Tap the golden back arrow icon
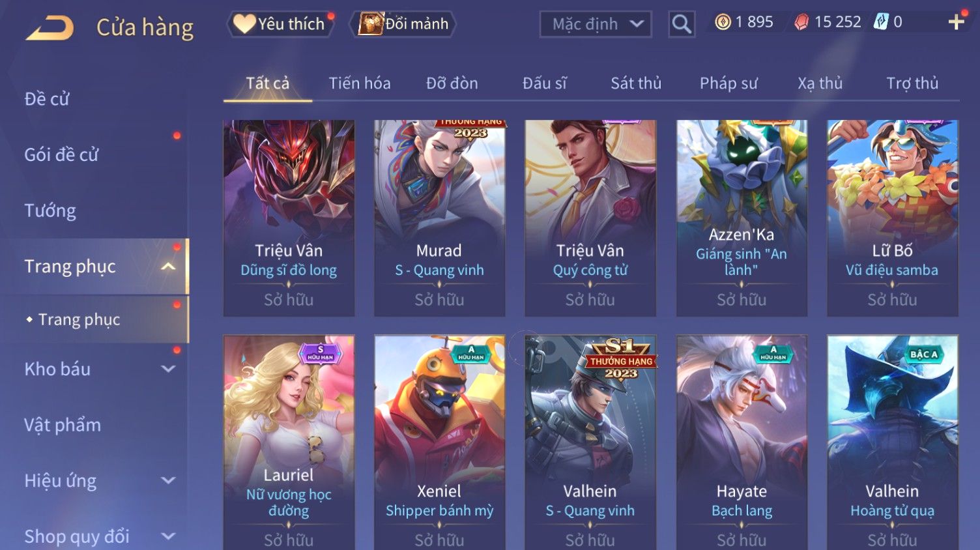The height and width of the screenshot is (550, 980). tap(50, 28)
